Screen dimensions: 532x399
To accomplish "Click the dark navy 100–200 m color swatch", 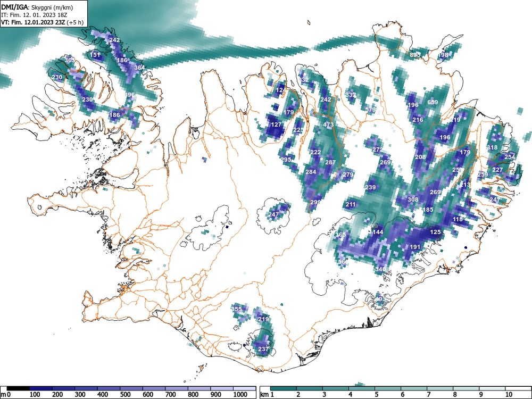I will tap(41, 388).
